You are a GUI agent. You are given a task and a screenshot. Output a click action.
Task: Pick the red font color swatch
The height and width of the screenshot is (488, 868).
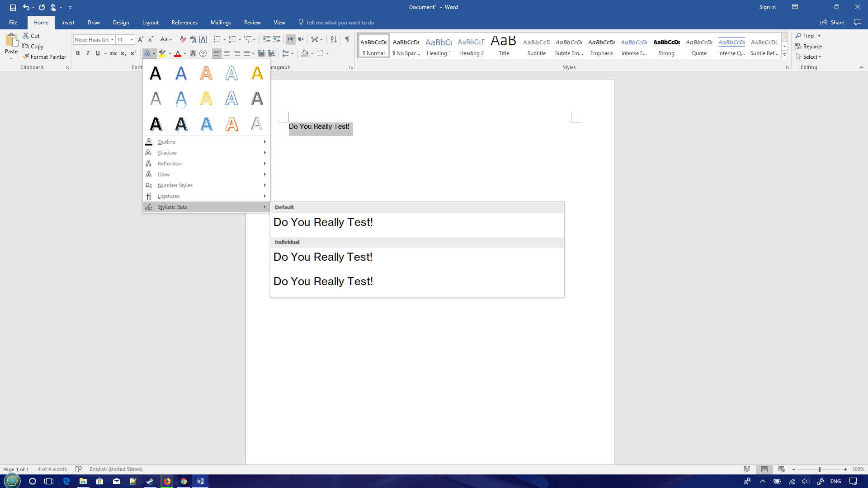click(x=178, y=53)
